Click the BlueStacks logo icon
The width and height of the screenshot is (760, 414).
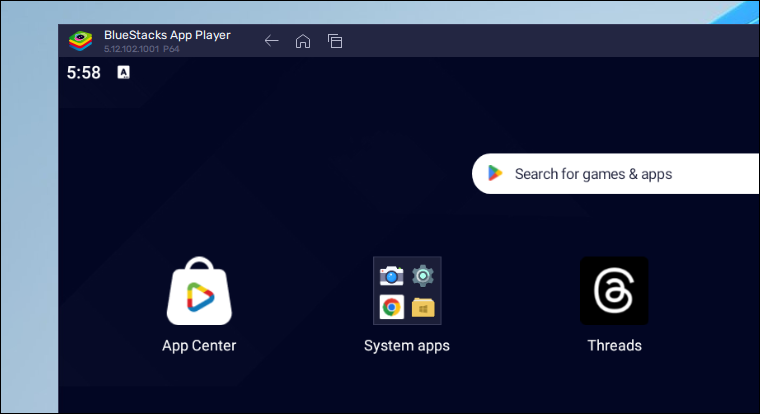pos(80,41)
